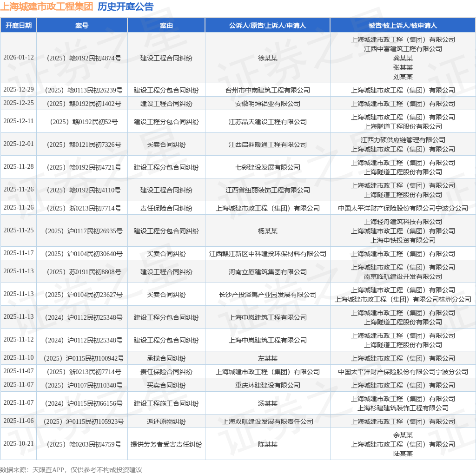Image resolution: width=476 pixels, height=474 pixels.
Task: Click defendant 张某某
Action: 403,67
